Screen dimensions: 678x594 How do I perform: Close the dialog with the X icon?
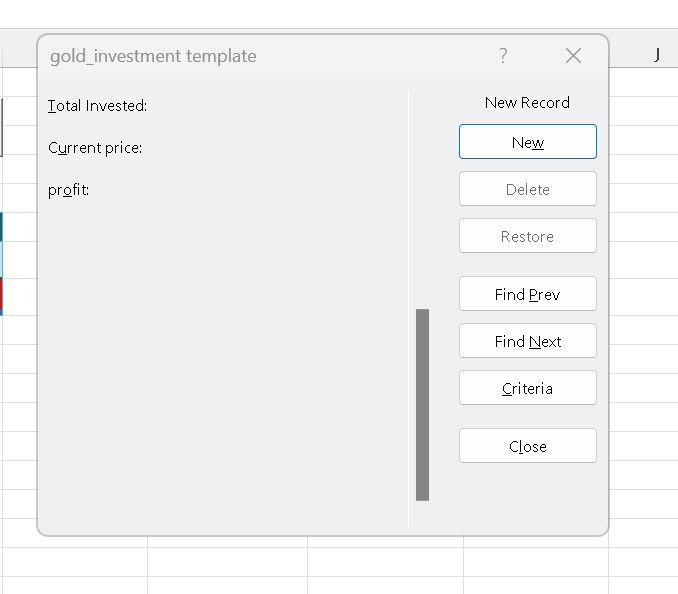click(x=573, y=56)
